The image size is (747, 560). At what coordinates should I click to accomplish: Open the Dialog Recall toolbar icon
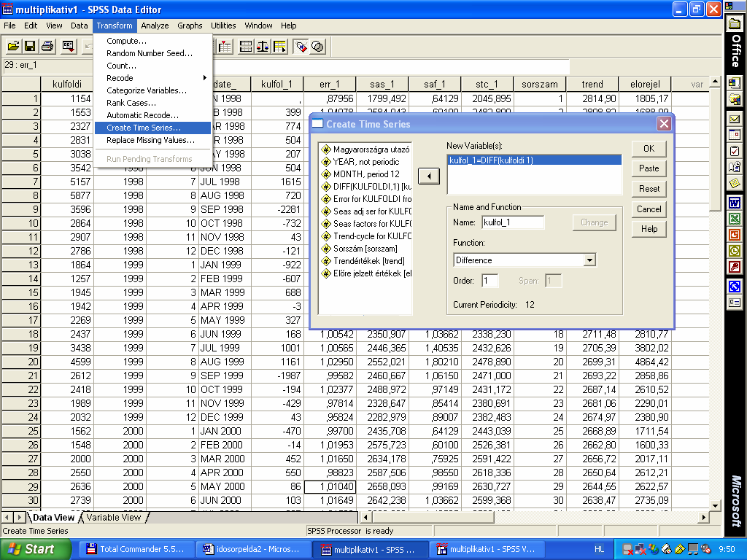point(69,46)
